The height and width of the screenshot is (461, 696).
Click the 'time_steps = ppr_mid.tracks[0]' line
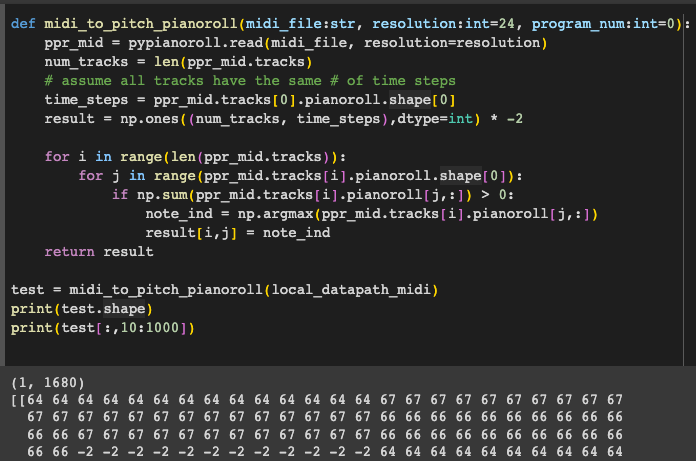click(250, 100)
